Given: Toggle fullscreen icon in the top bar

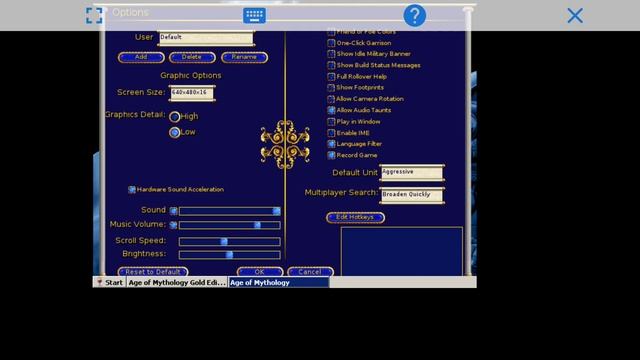Looking at the screenshot, I should coord(94,16).
